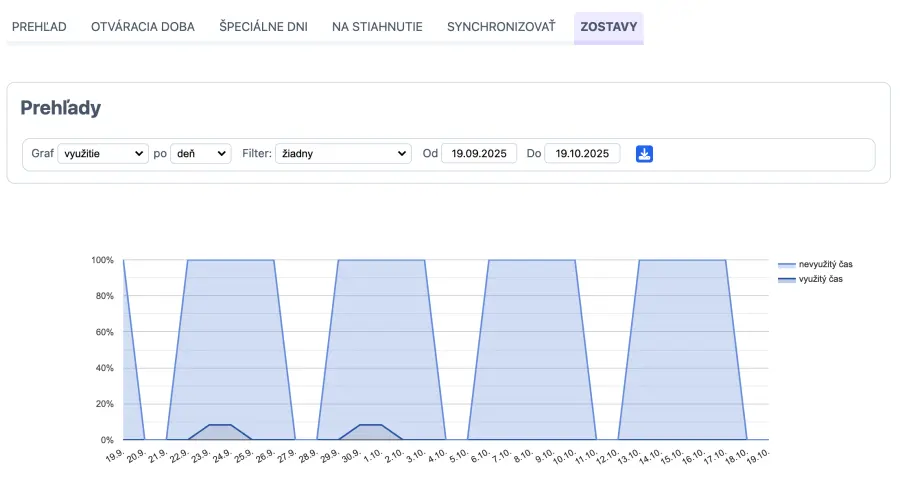Switch to the Prehľad tab

[x=39, y=26]
